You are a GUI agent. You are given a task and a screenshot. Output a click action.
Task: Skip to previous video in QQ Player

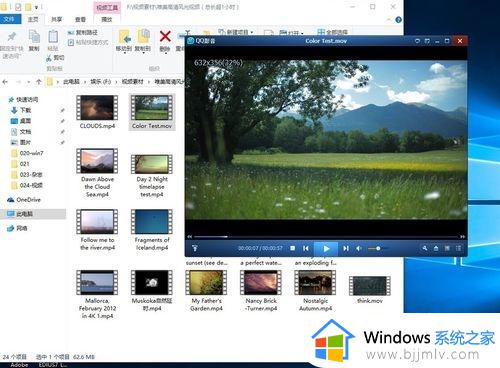306,248
